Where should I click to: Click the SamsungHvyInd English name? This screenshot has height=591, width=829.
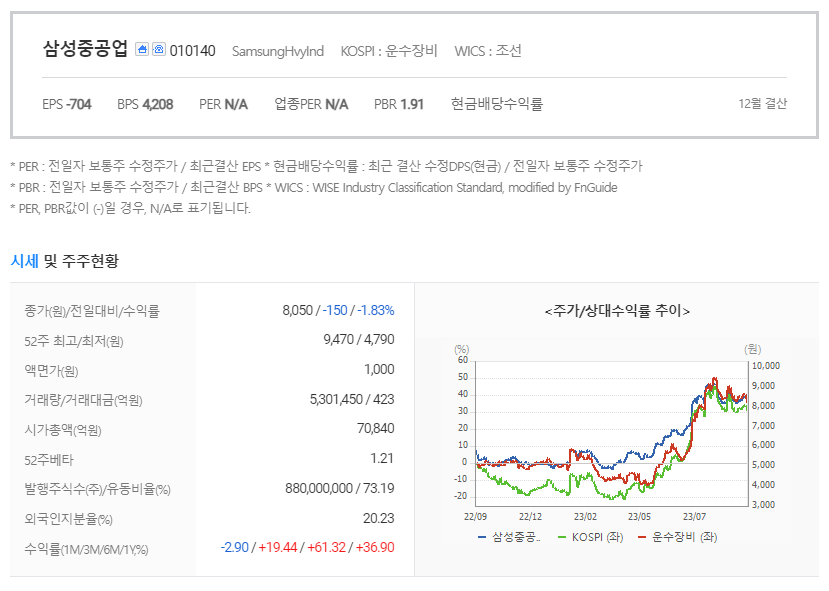(x=278, y=51)
